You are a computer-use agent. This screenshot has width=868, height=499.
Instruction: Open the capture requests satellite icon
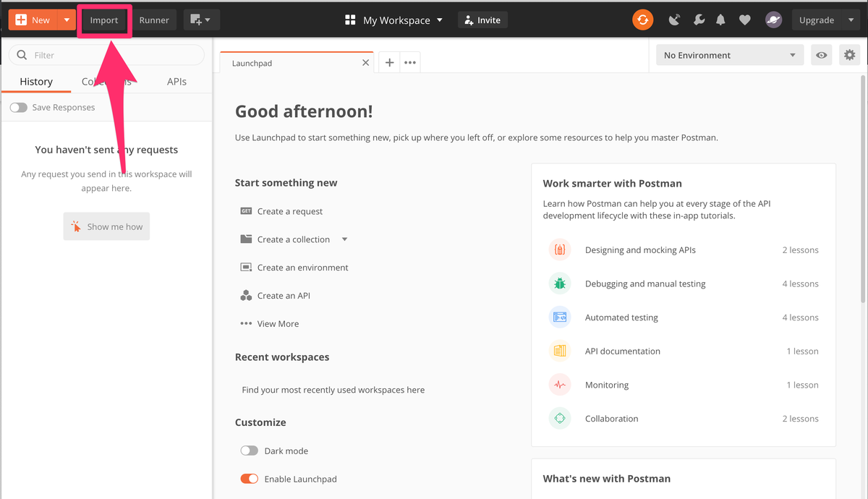point(674,20)
